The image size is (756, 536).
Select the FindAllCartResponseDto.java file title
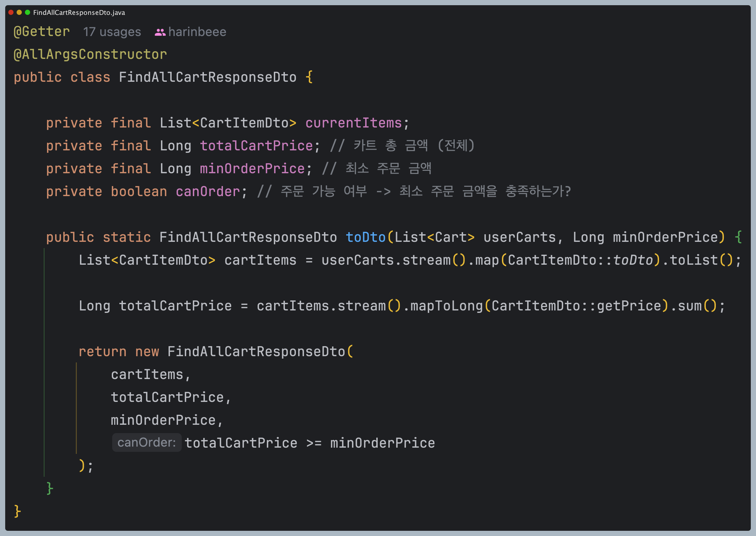[79, 12]
